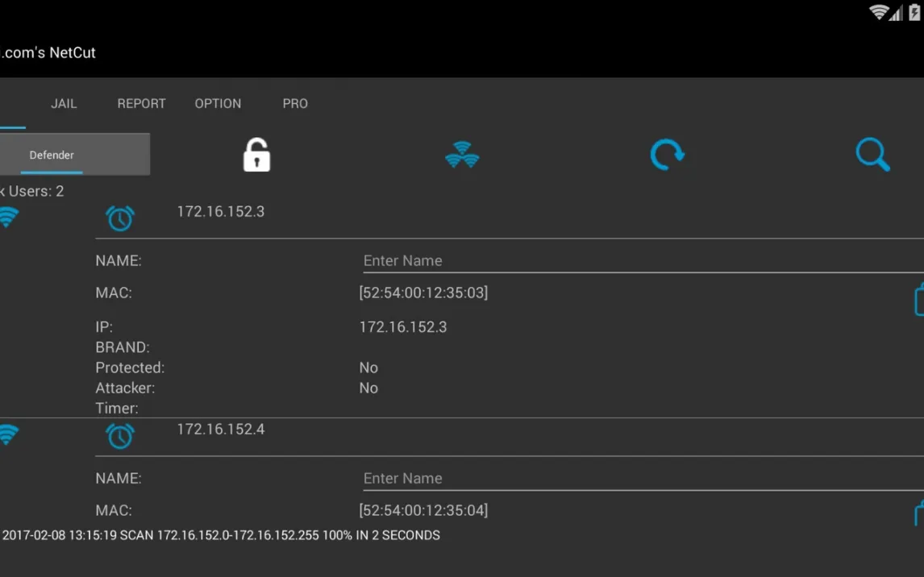The image size is (924, 577).
Task: Tap the open padlock unlock icon
Action: click(256, 155)
